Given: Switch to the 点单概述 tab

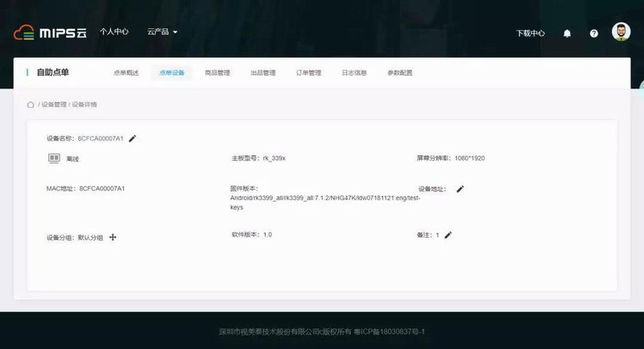Looking at the screenshot, I should pyautogui.click(x=126, y=73).
